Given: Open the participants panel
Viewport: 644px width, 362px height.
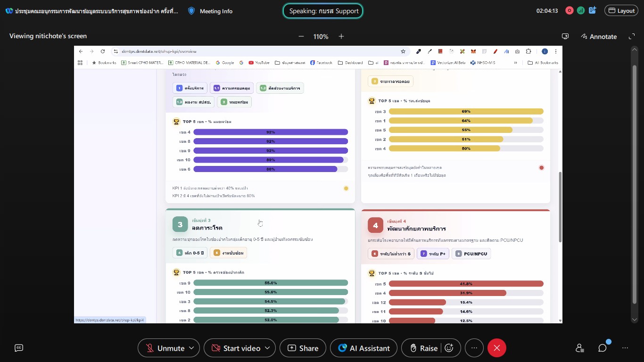Looking at the screenshot, I should pos(580,348).
